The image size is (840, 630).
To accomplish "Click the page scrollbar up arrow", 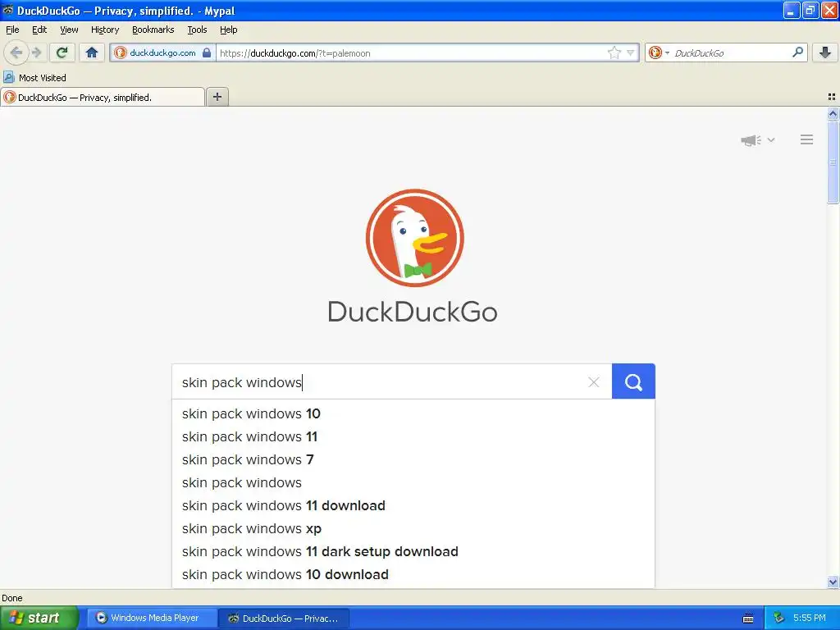I will coord(833,113).
